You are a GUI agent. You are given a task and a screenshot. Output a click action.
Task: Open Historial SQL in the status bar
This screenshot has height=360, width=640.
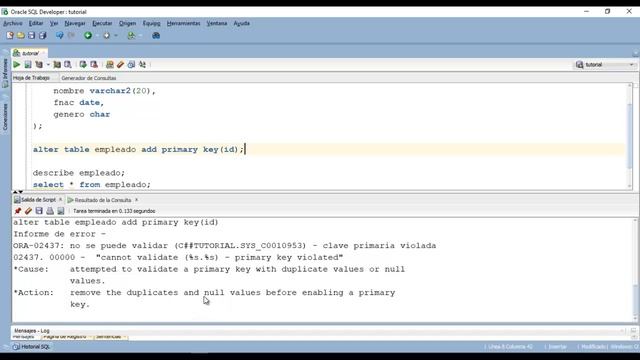pos(31,347)
